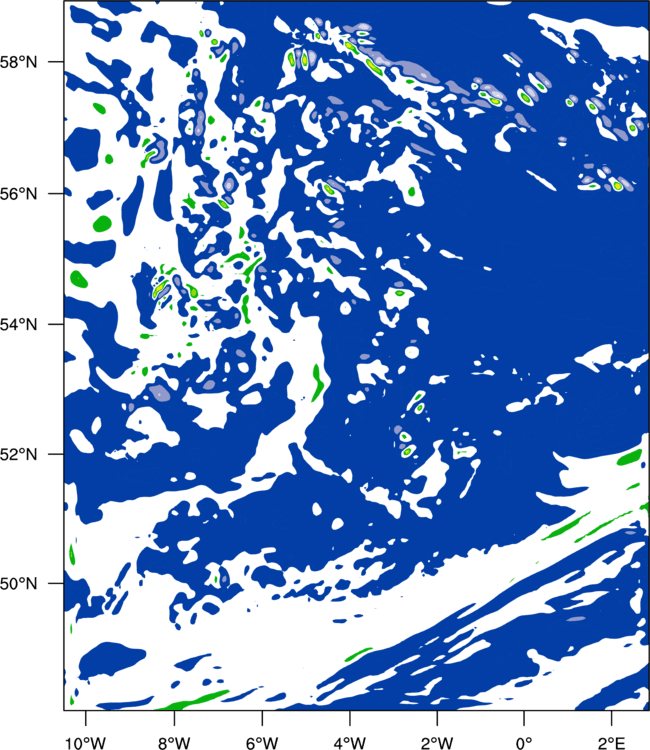This screenshot has width=650, height=750.
Task: Click the 52°N latitude label
Action: pos(18,454)
